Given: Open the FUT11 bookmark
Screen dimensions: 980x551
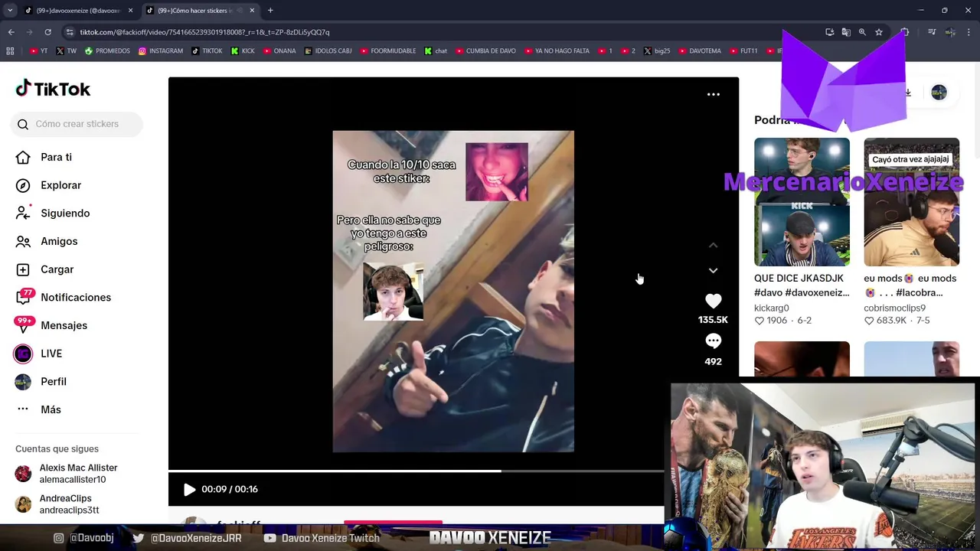Looking at the screenshot, I should [x=743, y=51].
